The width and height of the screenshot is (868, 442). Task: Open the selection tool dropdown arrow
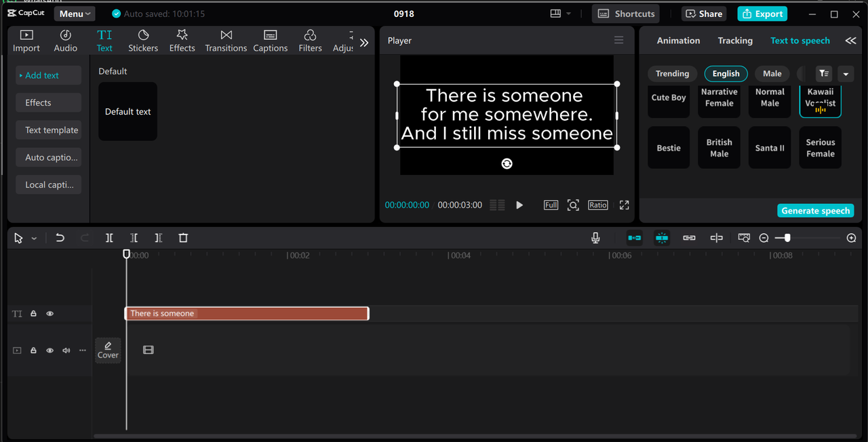(34, 239)
